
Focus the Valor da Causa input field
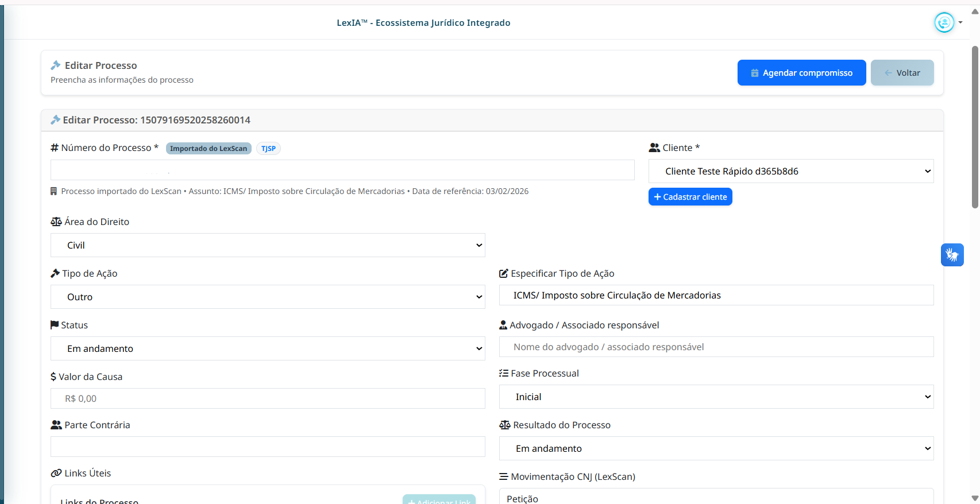click(268, 398)
